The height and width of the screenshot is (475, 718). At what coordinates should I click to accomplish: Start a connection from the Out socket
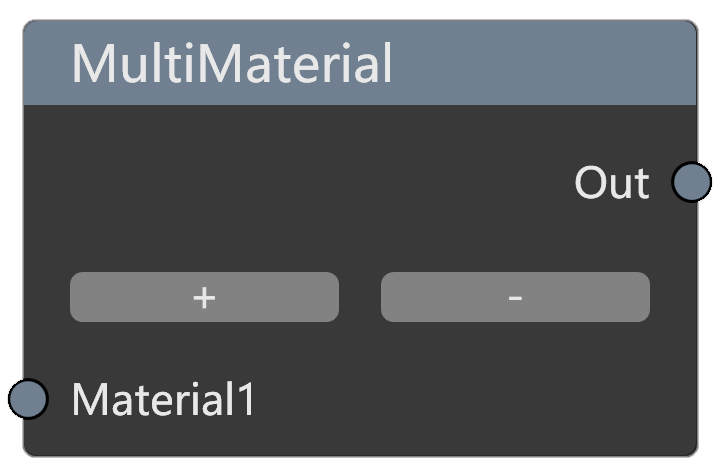[691, 182]
